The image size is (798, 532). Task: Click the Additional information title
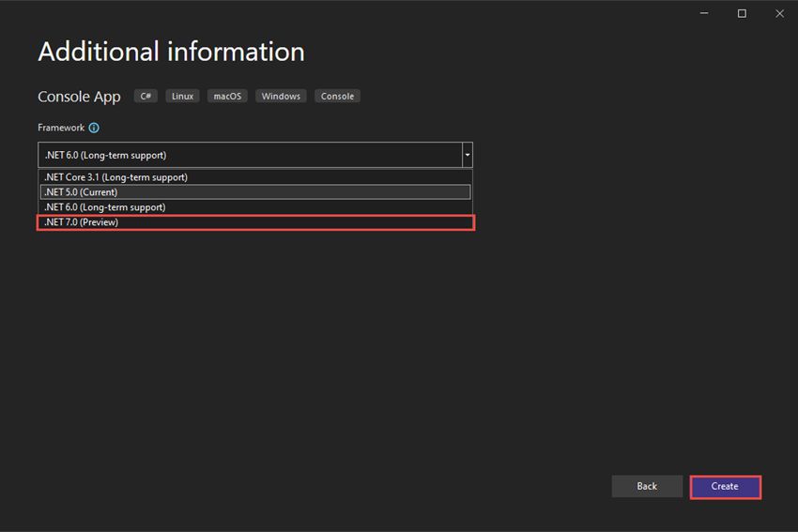click(x=172, y=52)
